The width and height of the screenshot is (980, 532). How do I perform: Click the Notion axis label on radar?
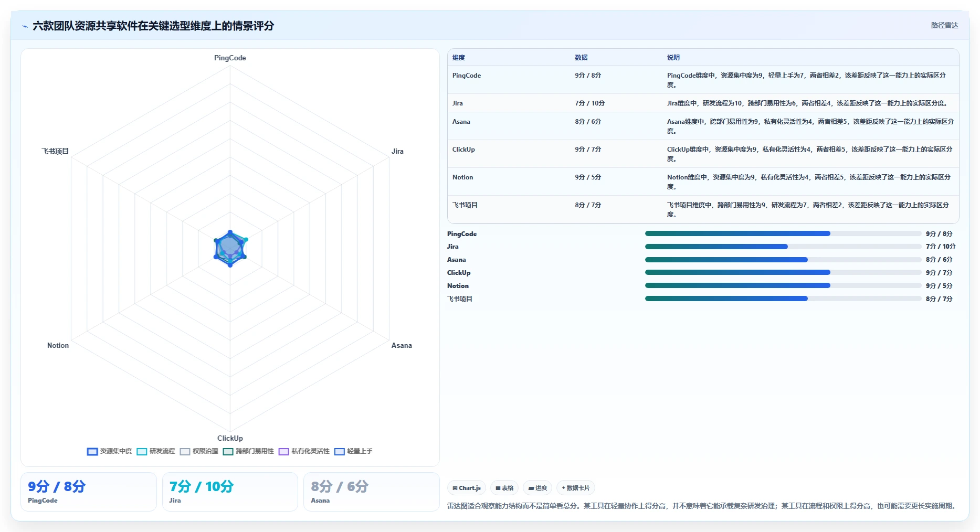58,346
